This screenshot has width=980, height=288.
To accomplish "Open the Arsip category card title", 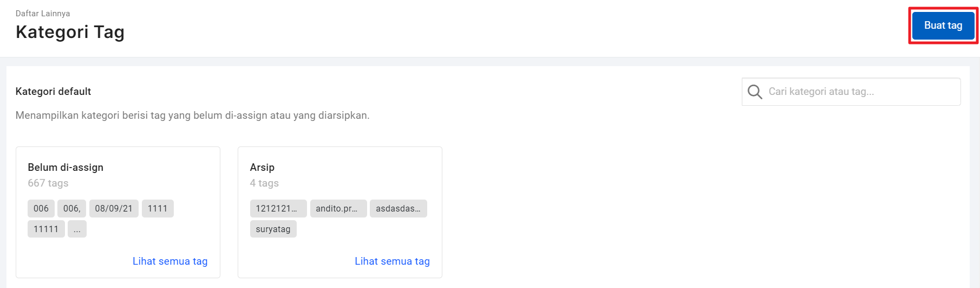I will (262, 168).
